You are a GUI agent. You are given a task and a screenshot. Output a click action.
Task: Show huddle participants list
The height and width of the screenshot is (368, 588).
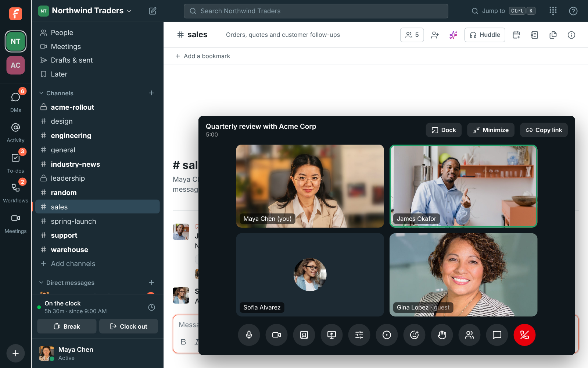[x=469, y=335]
